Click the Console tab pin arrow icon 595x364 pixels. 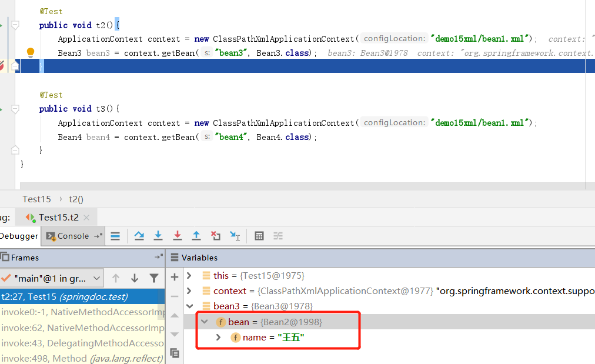coord(98,236)
